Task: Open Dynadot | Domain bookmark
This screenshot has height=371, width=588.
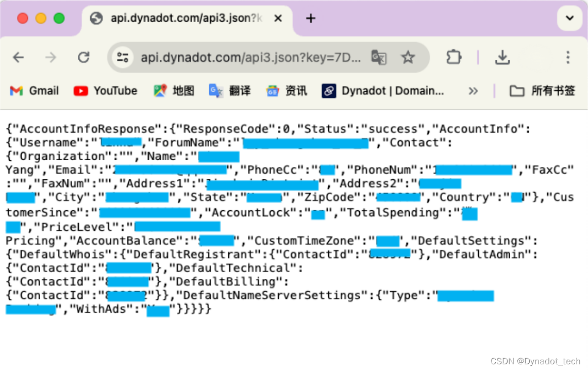Action: 383,91
